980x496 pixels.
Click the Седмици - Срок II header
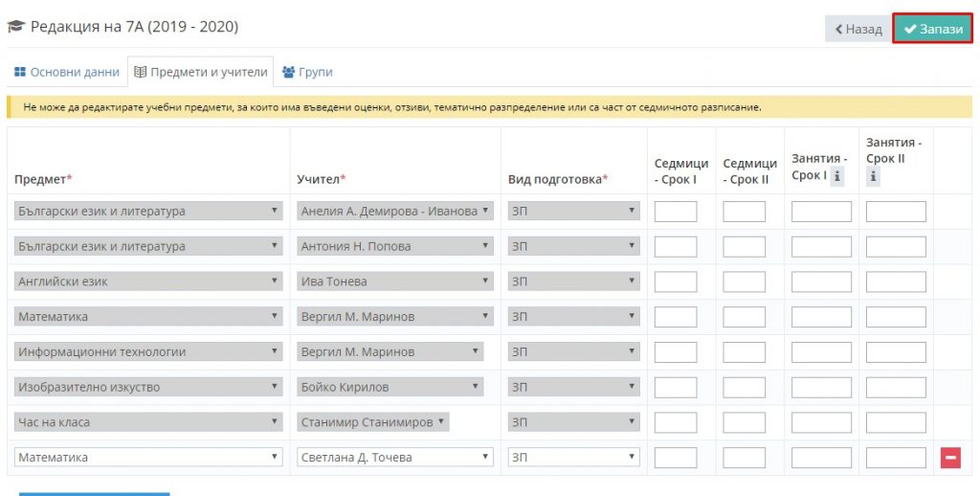click(749, 171)
